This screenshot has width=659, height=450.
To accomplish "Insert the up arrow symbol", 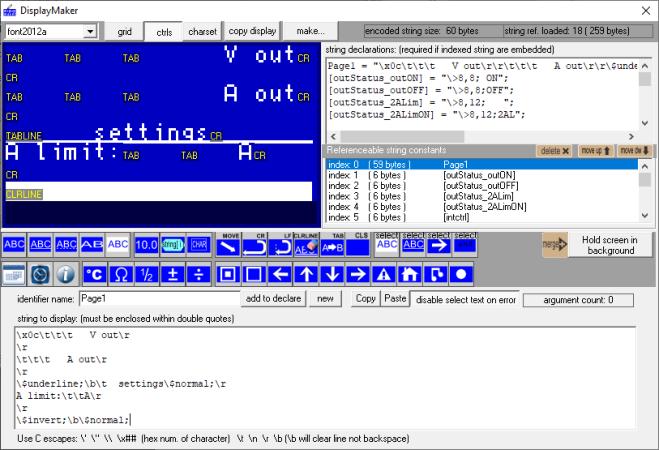I will pyautogui.click(x=306, y=274).
